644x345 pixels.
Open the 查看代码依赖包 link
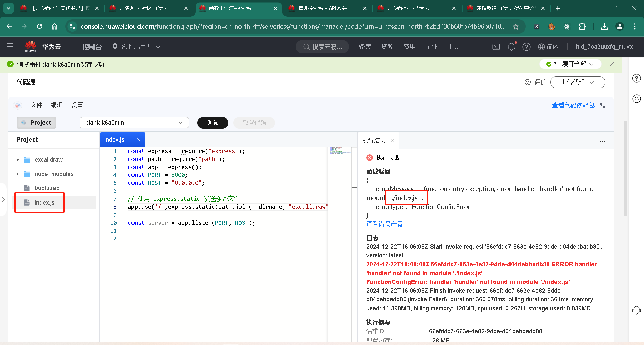573,105
